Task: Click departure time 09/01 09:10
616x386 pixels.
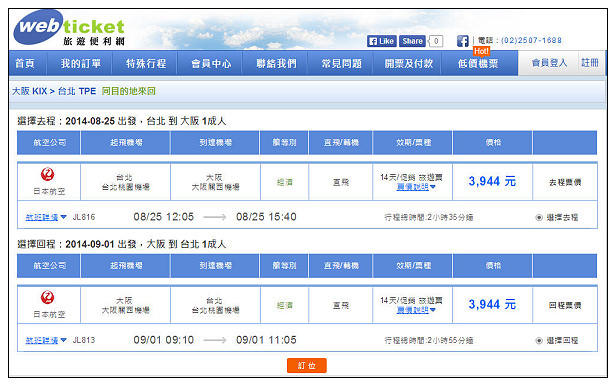Action: pyautogui.click(x=163, y=340)
